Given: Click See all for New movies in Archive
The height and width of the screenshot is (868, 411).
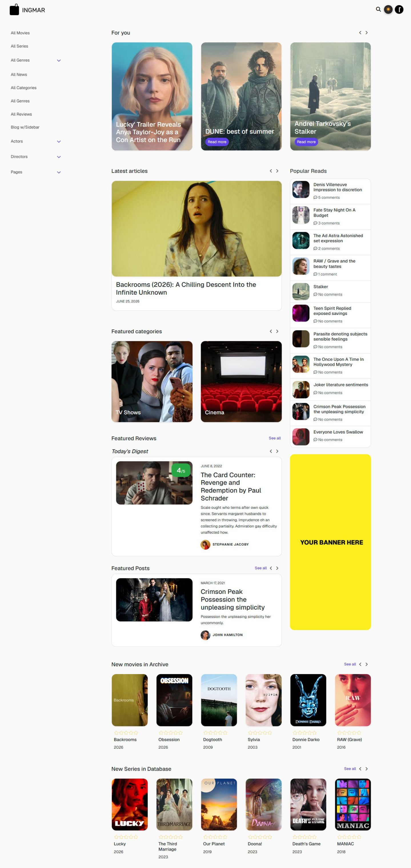Looking at the screenshot, I should coord(350,664).
